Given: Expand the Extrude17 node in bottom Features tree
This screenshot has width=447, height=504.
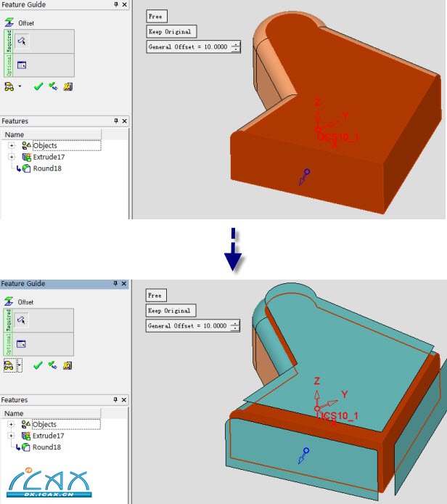Looking at the screenshot, I should (11, 436).
